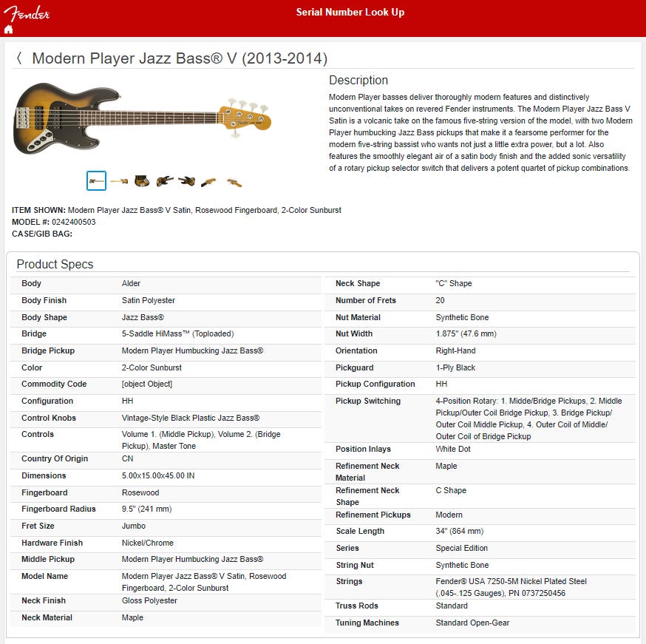Click the Neck Material value Maple
Screen dimensions: 646x644
[x=132, y=617]
